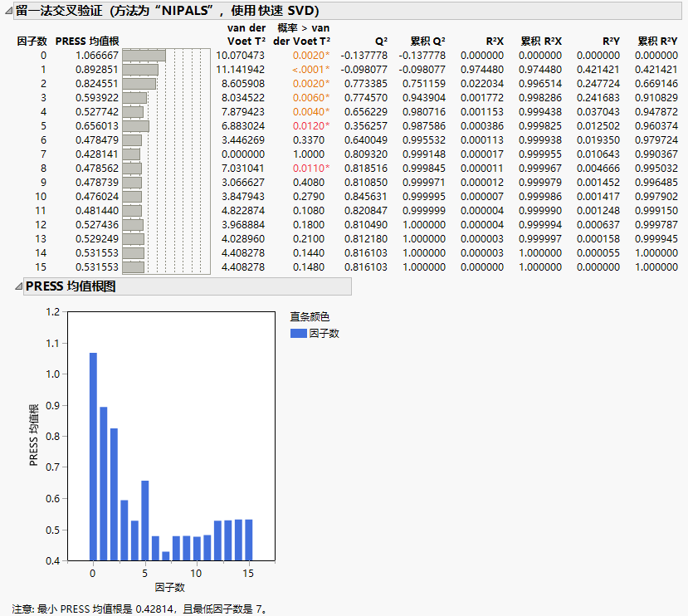Image resolution: width=688 pixels, height=616 pixels.
Task: Click the 概率 > van der Voet T² header
Action: 303,34
